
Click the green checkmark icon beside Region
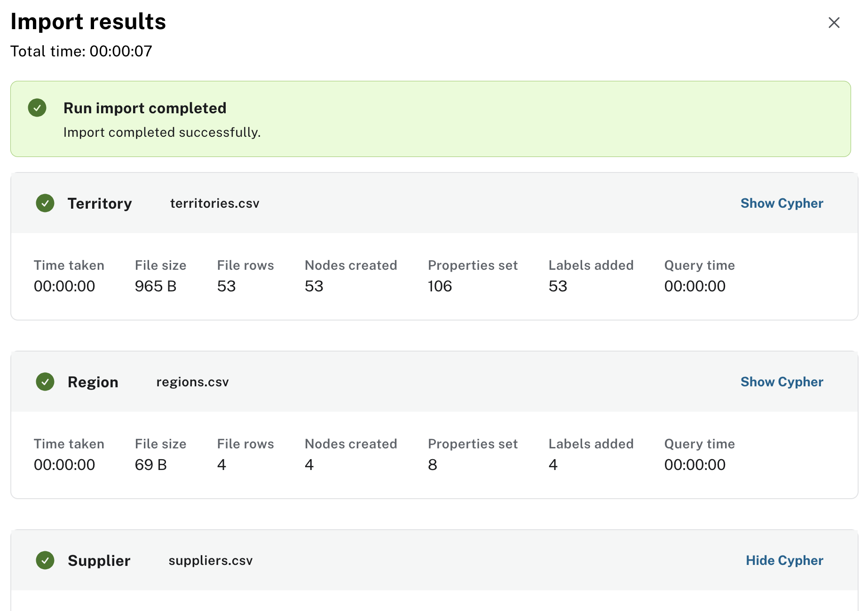click(45, 382)
